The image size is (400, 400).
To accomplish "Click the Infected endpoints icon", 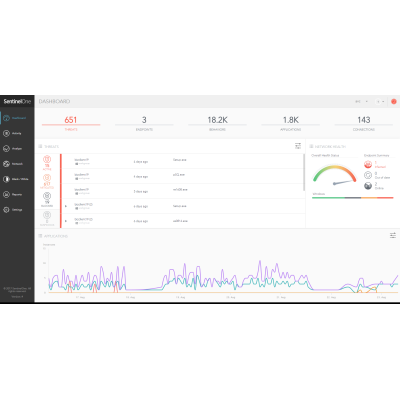I will point(368,164).
